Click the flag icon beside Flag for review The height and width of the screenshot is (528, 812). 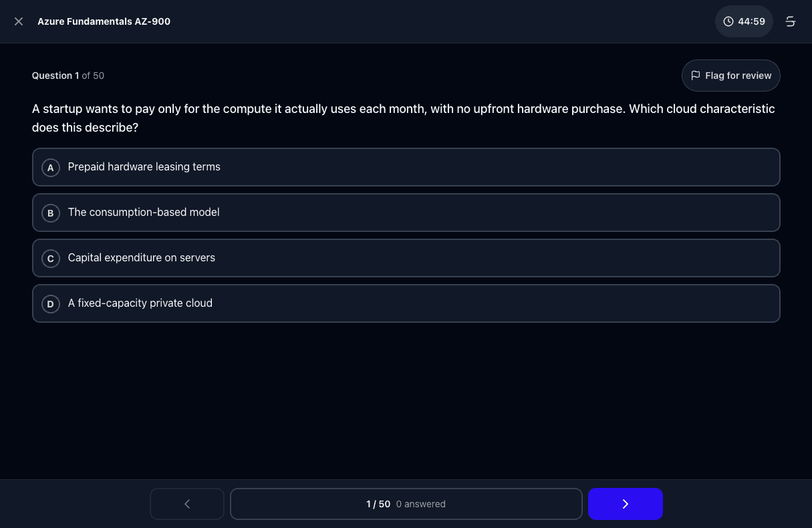[x=696, y=76]
